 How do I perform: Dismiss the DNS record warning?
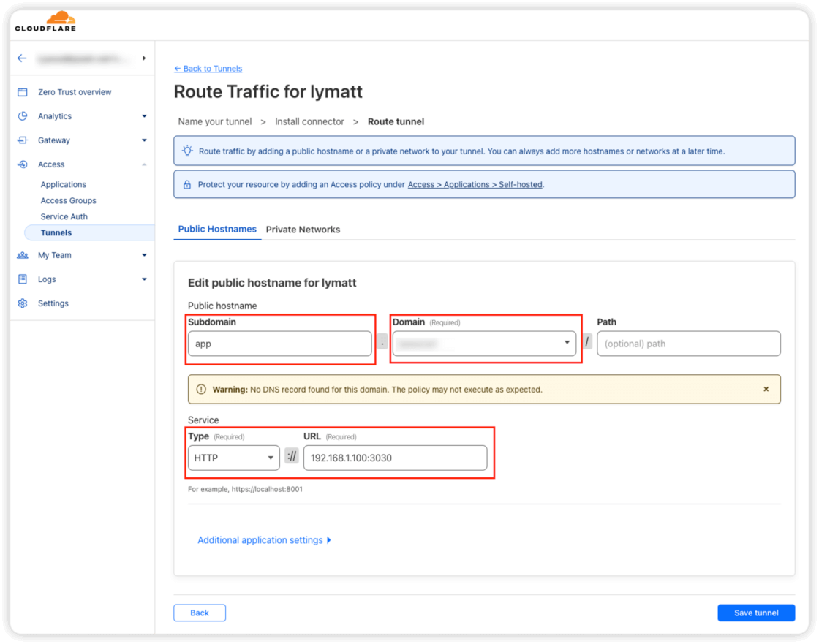click(766, 390)
